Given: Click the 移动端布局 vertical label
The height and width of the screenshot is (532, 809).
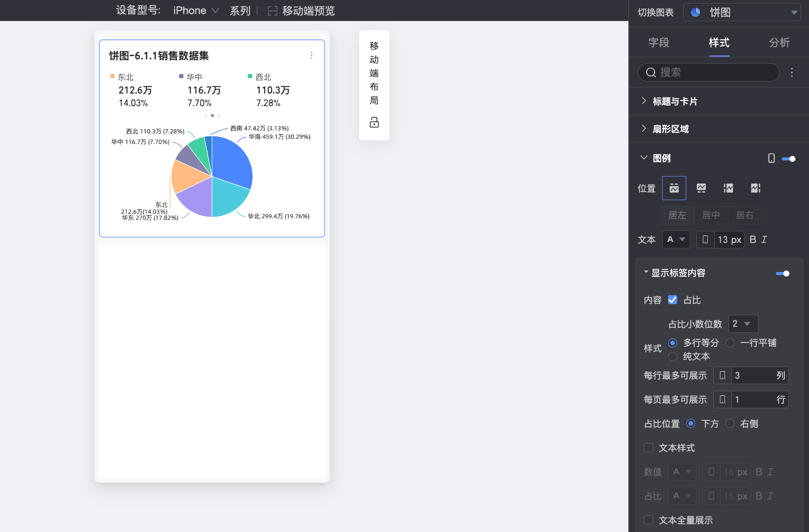Looking at the screenshot, I should click(374, 73).
